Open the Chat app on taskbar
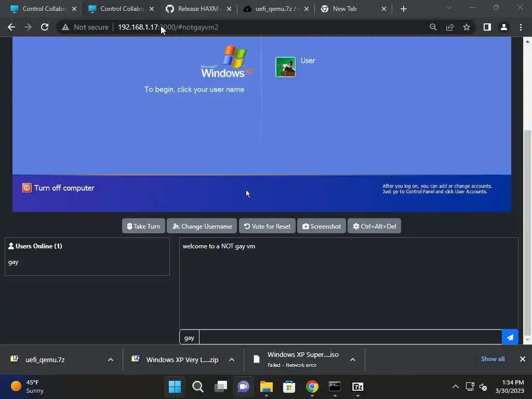The image size is (532, 399). coord(243,387)
